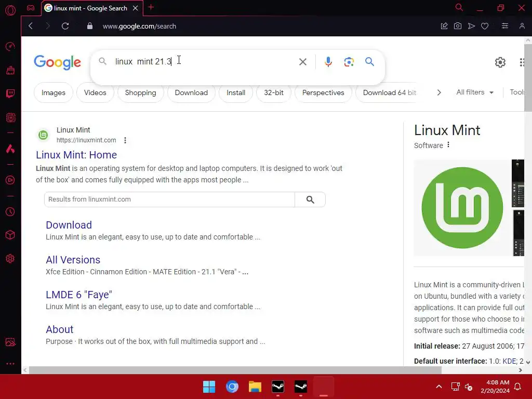Select the Videos filter
The width and height of the screenshot is (532, 399).
coord(95,92)
